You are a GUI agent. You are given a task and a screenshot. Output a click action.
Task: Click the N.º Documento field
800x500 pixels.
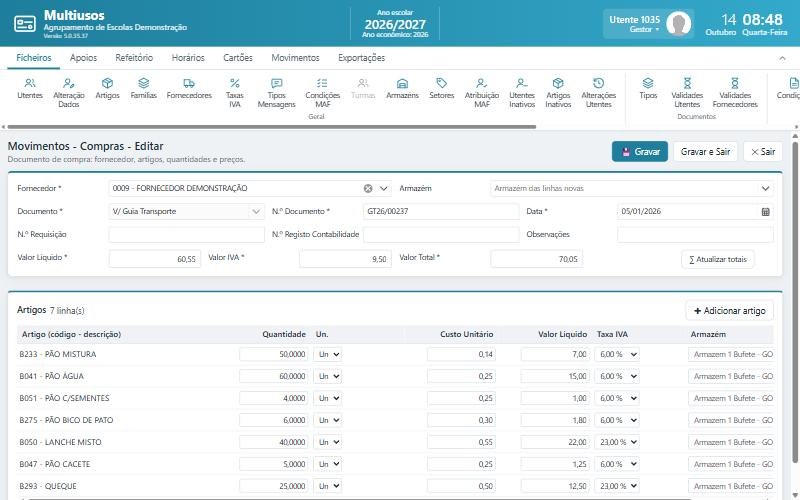coord(441,211)
